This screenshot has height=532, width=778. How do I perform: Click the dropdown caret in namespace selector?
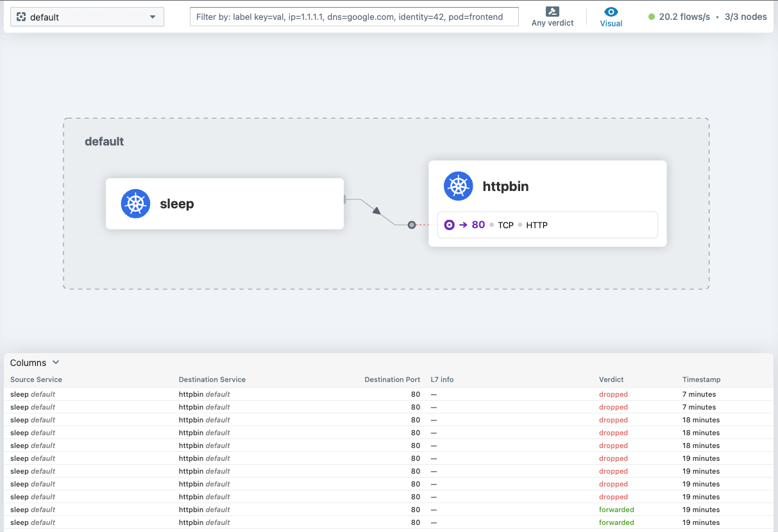153,17
